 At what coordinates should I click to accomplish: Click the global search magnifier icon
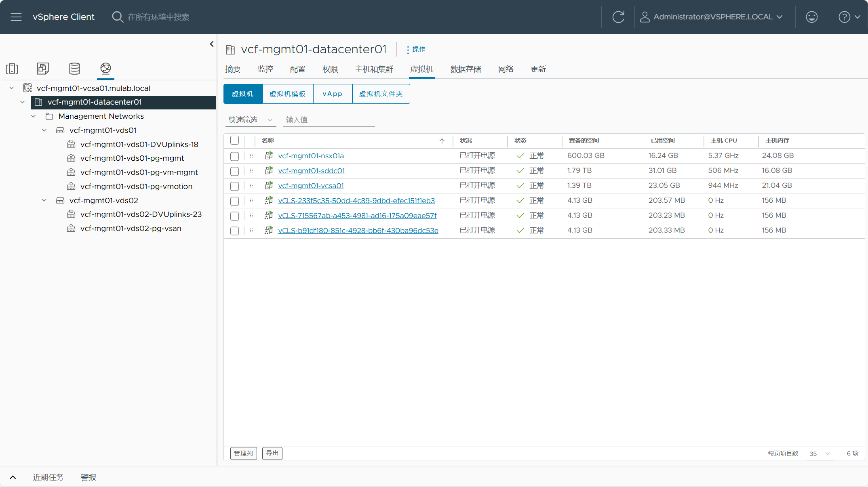coord(118,17)
